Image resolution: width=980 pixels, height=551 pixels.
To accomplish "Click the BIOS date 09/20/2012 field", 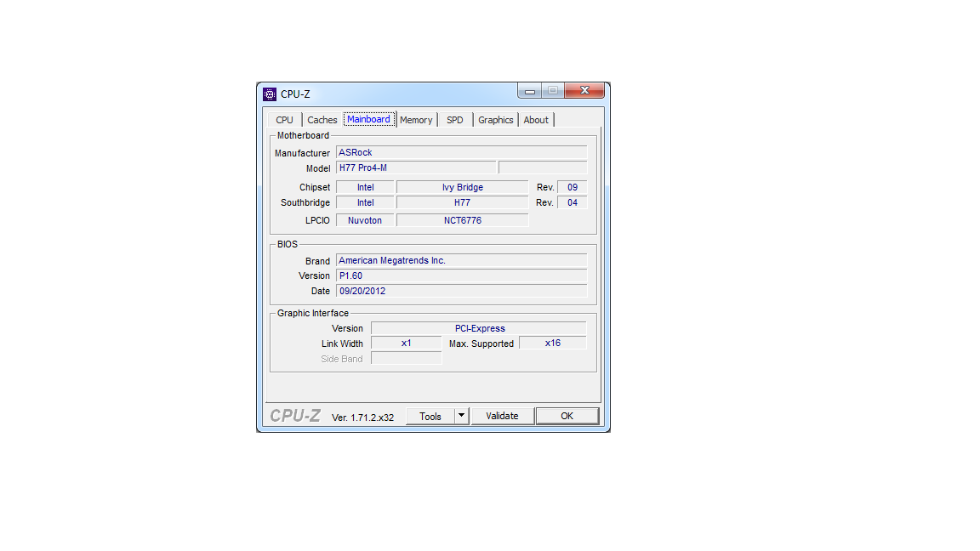I will [x=462, y=291].
